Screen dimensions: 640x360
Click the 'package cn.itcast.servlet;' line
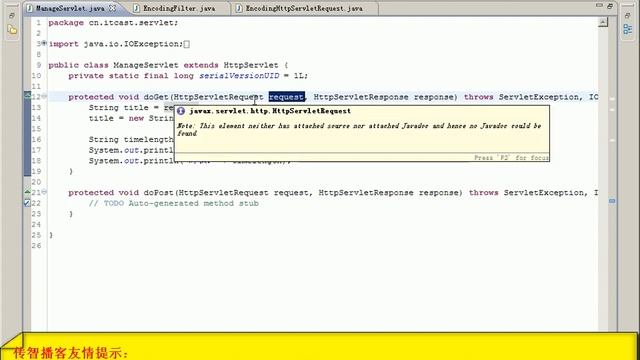coord(113,23)
